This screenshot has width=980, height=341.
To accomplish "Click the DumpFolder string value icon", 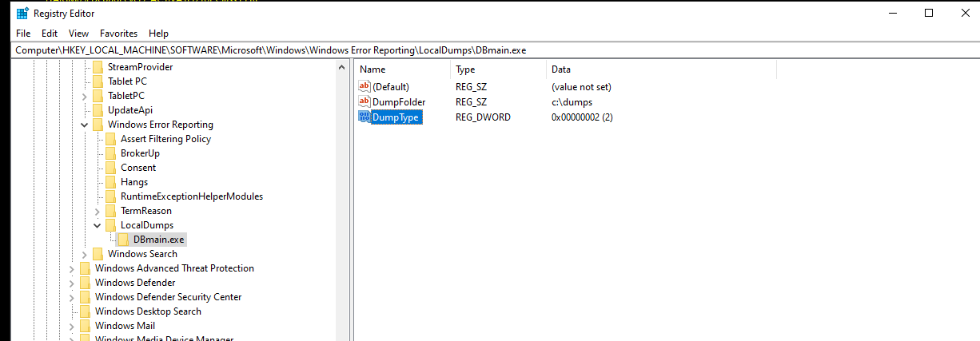I will pos(365,101).
